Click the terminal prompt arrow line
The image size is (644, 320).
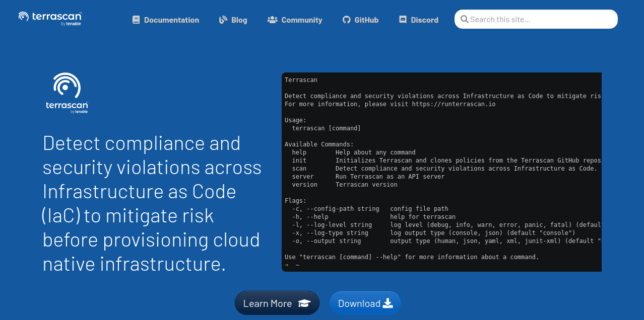point(292,265)
